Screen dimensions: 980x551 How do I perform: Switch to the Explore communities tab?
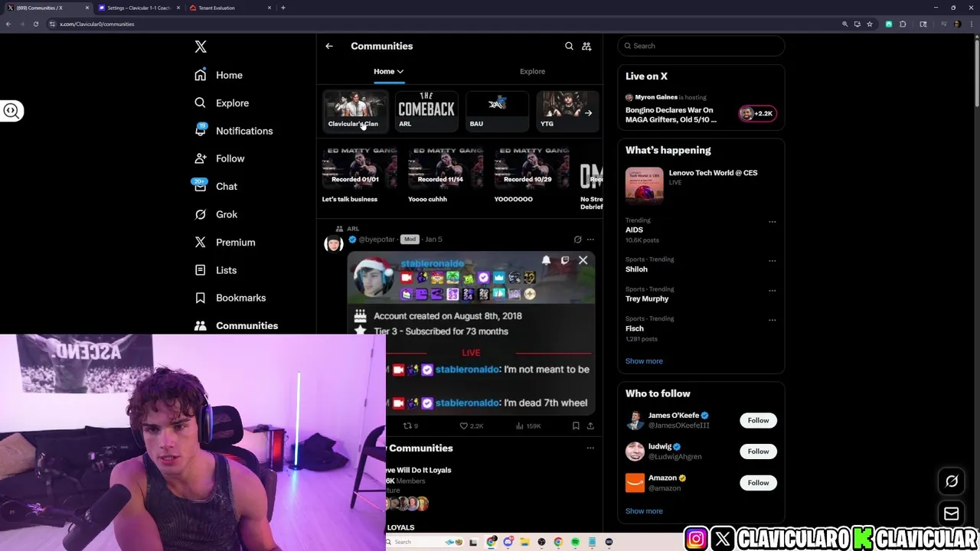[x=532, y=71]
